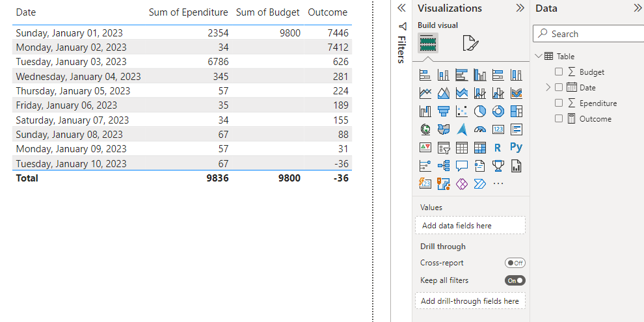Select the Decomposition tree visual
The height and width of the screenshot is (322, 644).
tap(443, 165)
